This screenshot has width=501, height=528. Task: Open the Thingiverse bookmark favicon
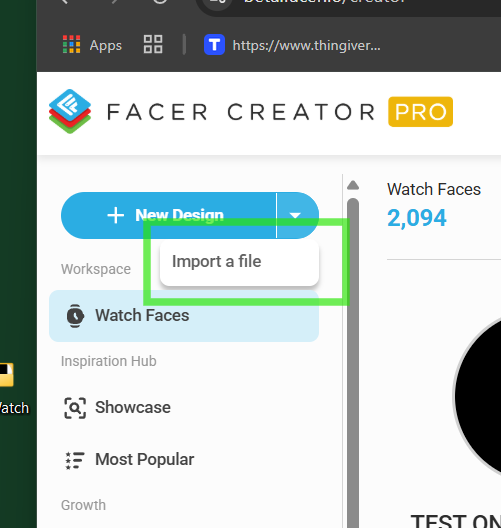coord(214,44)
